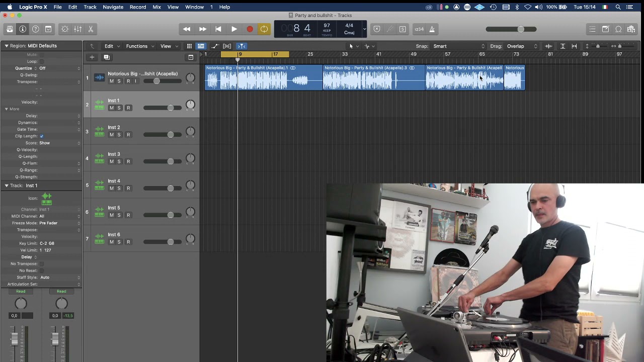Click the Catch Playhead button

coord(242,46)
